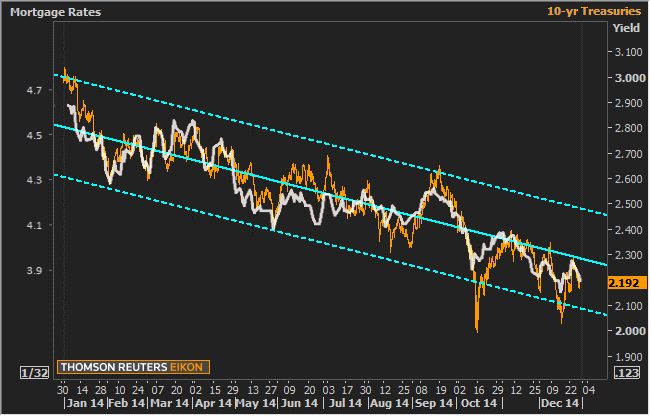Click the 2.100 yield axis tick
The width and height of the screenshot is (651, 417).
coord(629,307)
